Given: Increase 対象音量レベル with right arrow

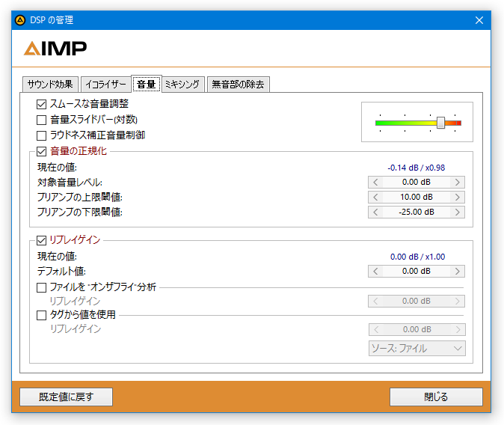Looking at the screenshot, I should 458,182.
